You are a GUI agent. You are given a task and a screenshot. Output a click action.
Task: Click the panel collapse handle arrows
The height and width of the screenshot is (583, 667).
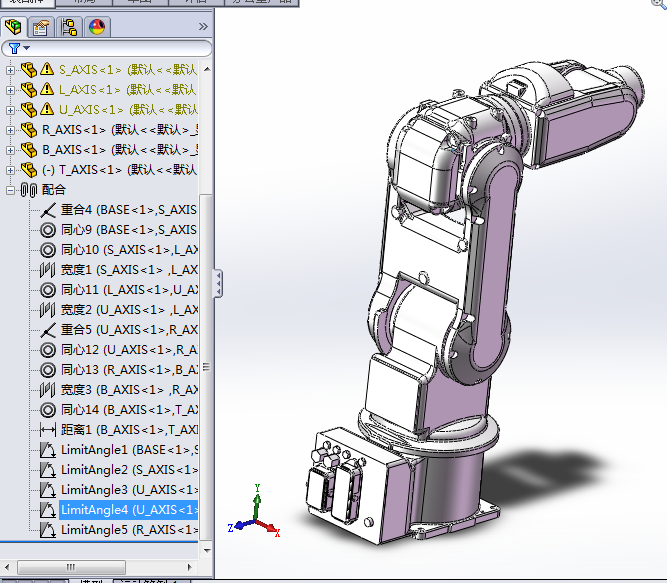(x=218, y=283)
